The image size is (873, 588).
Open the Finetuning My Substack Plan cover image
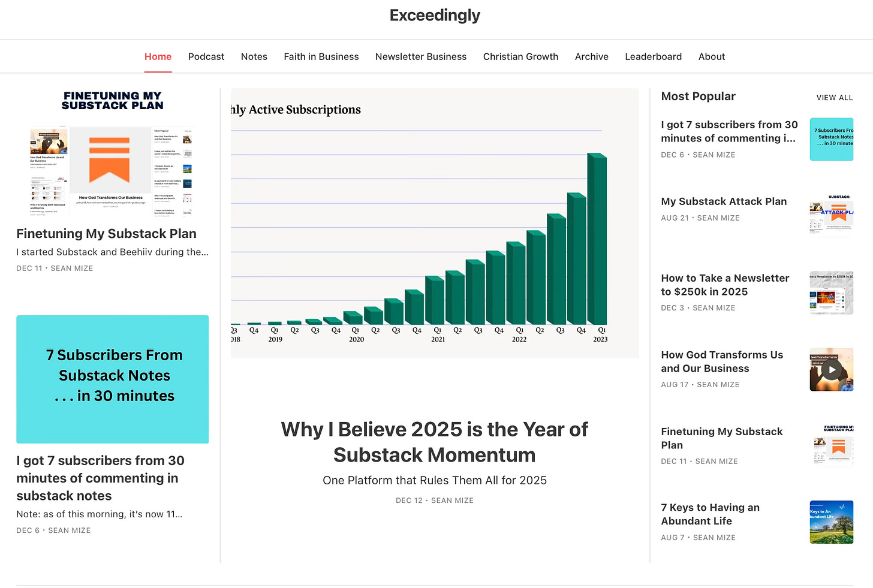113,153
